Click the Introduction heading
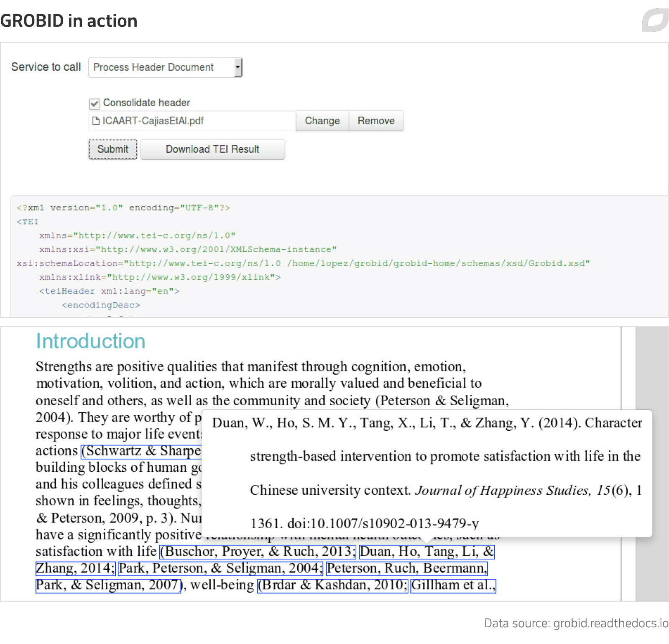 [x=90, y=341]
